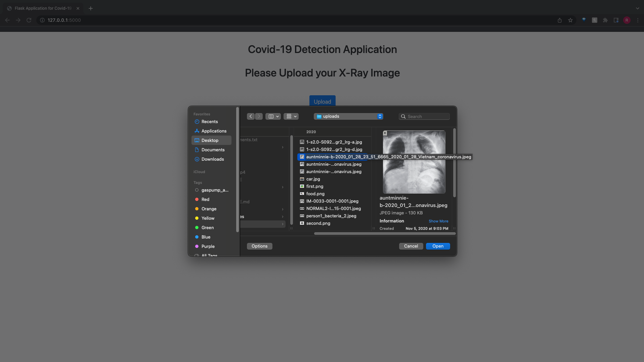Open the group-by grid dropdown

(291, 116)
